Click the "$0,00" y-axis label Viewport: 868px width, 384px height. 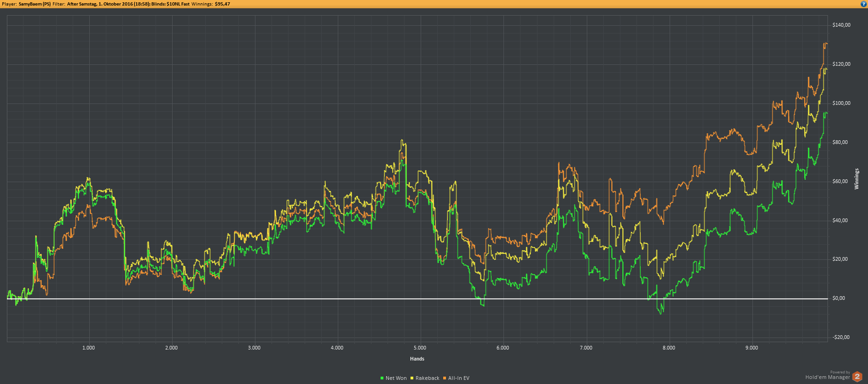(x=839, y=298)
